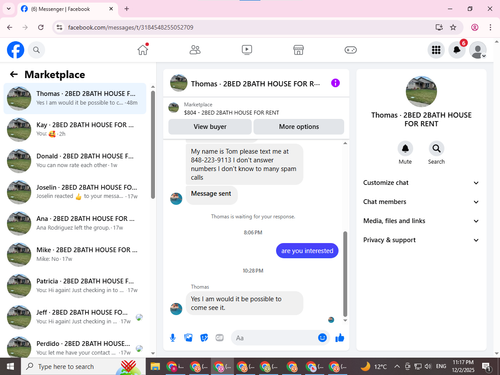Open the purple conversation information icon
Viewport: 500px width, 375px height.
click(x=335, y=83)
